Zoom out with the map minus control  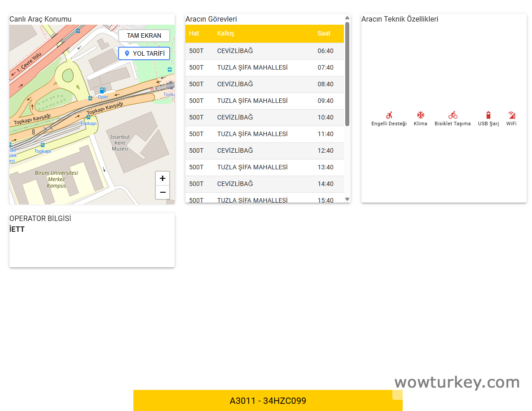(x=162, y=192)
